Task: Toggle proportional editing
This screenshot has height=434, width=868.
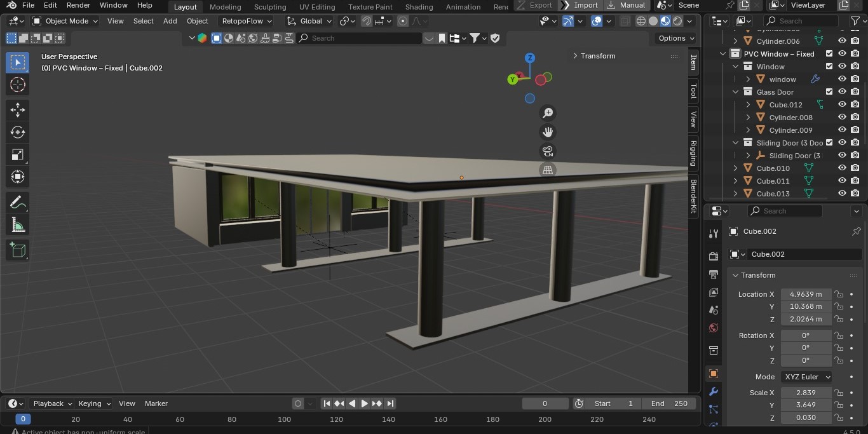Action: point(403,21)
